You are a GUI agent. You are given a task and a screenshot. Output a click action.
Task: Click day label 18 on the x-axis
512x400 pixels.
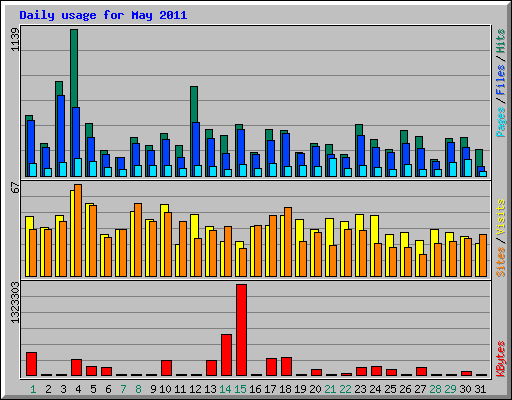point(285,389)
